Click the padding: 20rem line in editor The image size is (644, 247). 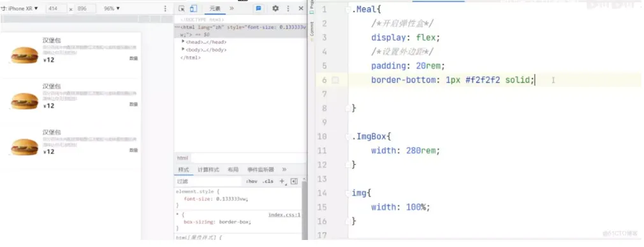[x=408, y=66]
